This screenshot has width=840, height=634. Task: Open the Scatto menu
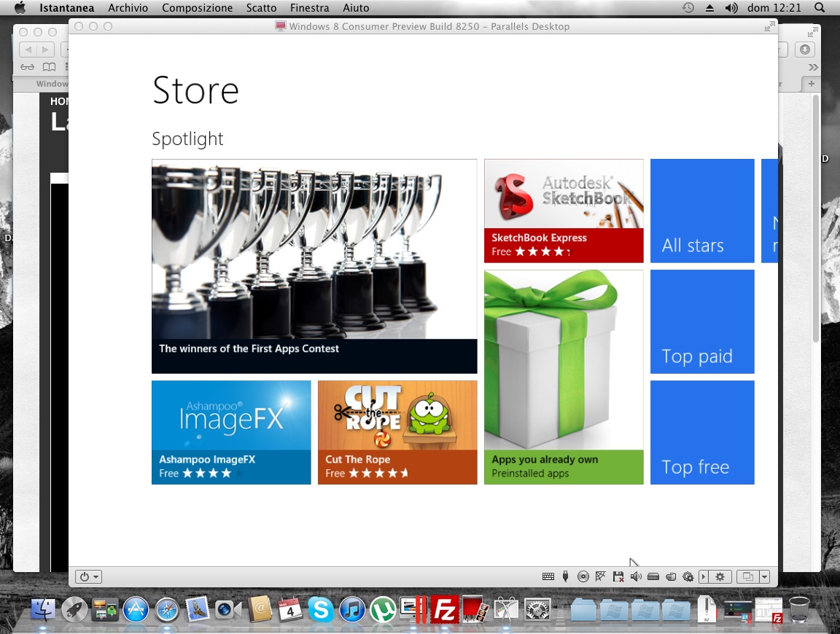[x=262, y=8]
